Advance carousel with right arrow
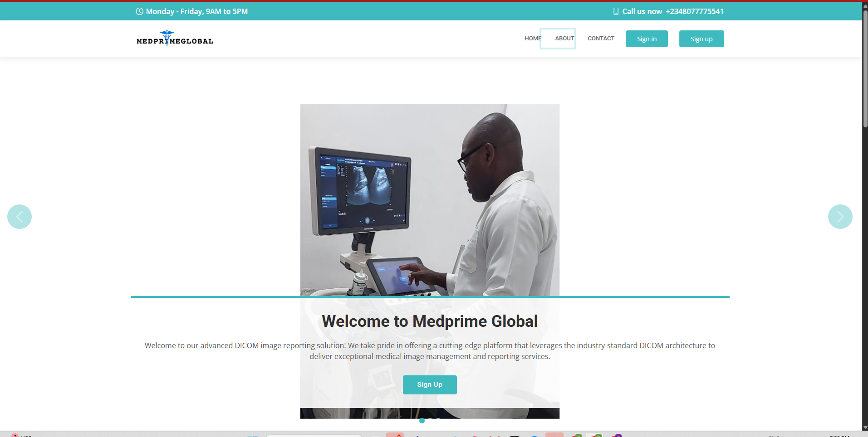Screen dimensions: 868x437 [x=840, y=217]
